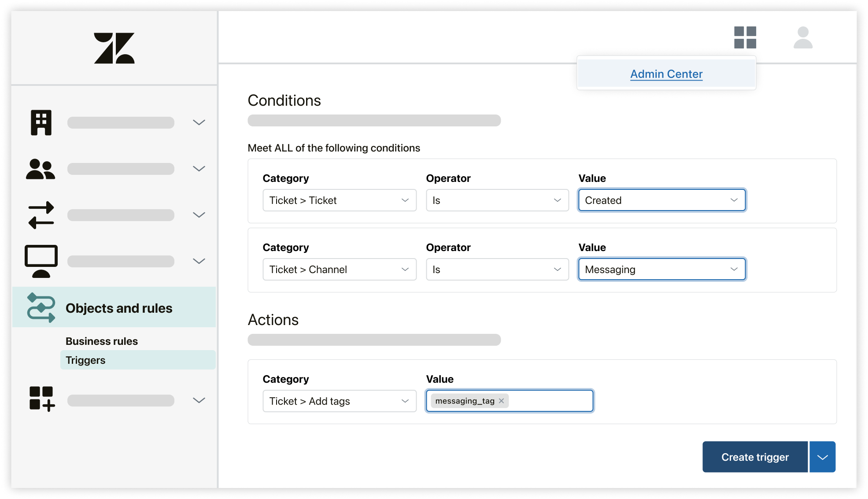Image resolution: width=868 pixels, height=499 pixels.
Task: Click the People/Agents icon in sidebar
Action: 40,168
